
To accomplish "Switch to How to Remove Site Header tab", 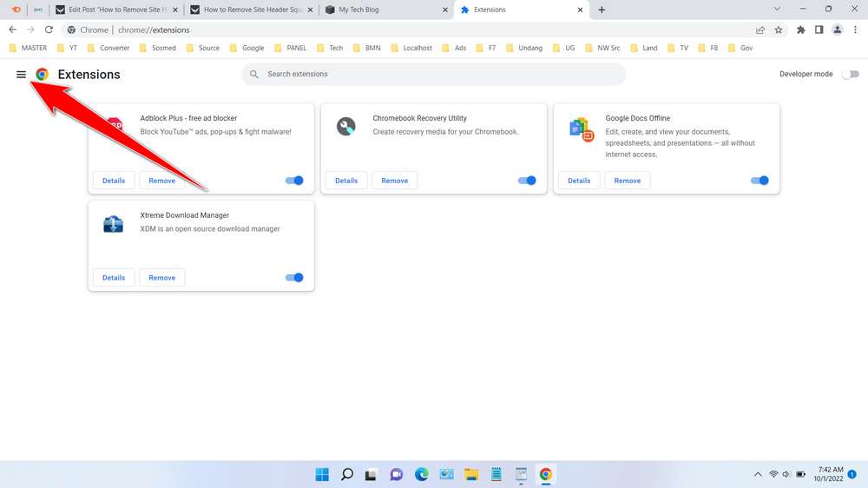I will coord(252,10).
